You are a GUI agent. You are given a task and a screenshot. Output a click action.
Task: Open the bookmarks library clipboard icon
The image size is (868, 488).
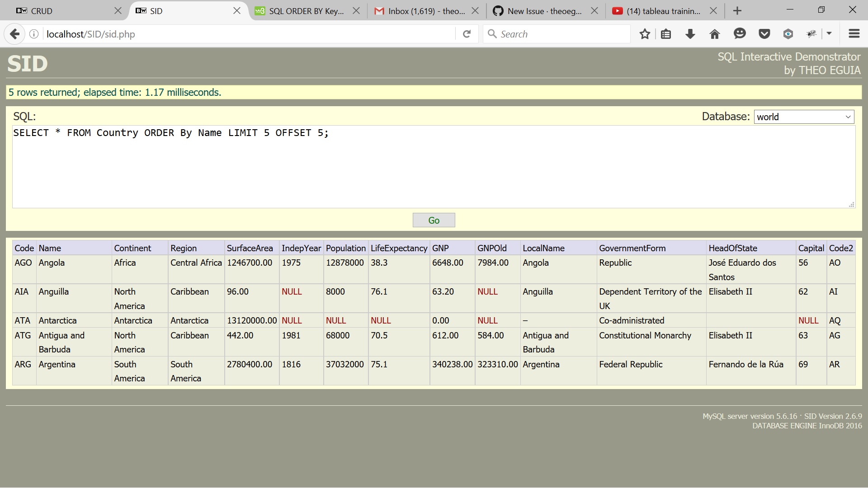(x=666, y=33)
